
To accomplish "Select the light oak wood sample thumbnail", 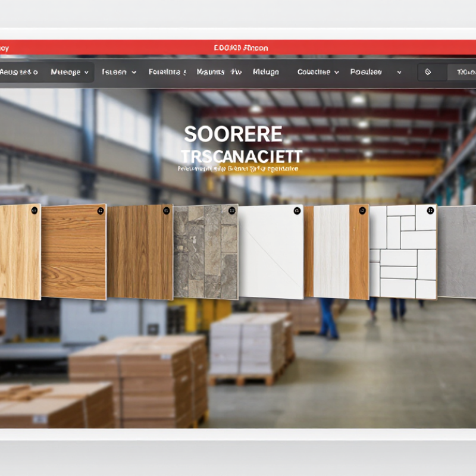I will [x=20, y=252].
